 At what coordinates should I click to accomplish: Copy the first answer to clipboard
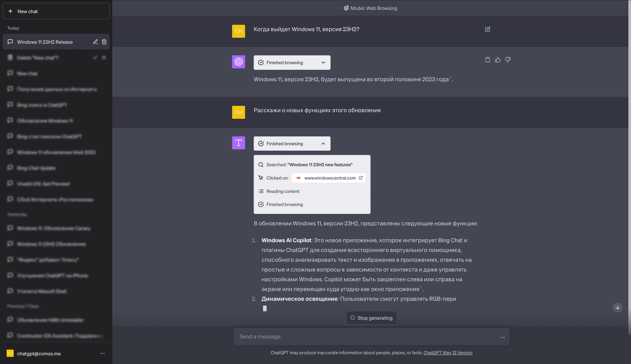(x=488, y=60)
